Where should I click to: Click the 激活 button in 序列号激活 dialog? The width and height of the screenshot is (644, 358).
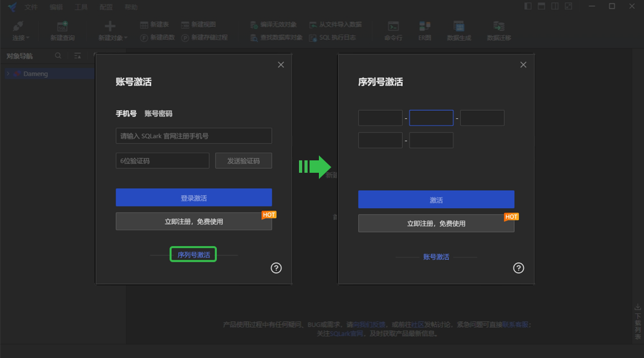coord(436,200)
